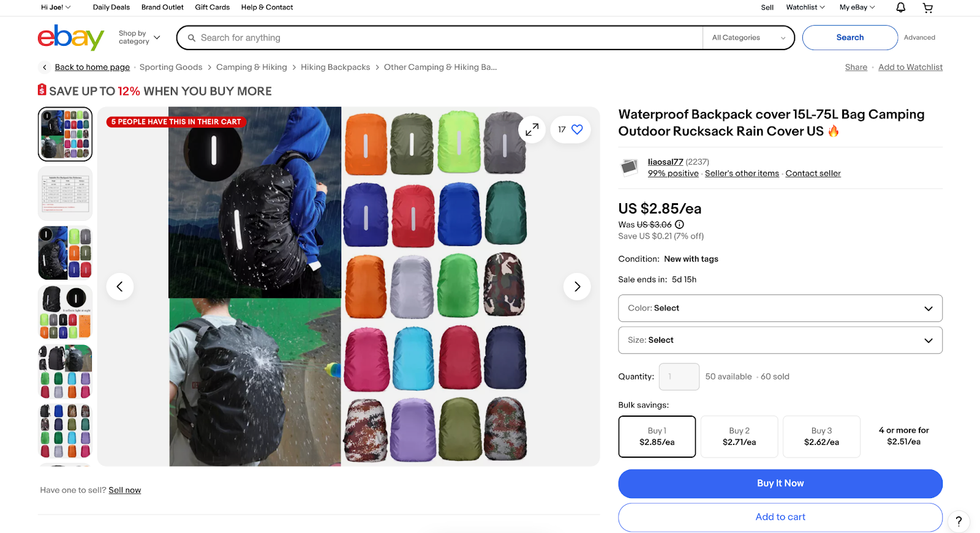Show previous product image
This screenshot has height=533, width=980.
[x=119, y=286]
